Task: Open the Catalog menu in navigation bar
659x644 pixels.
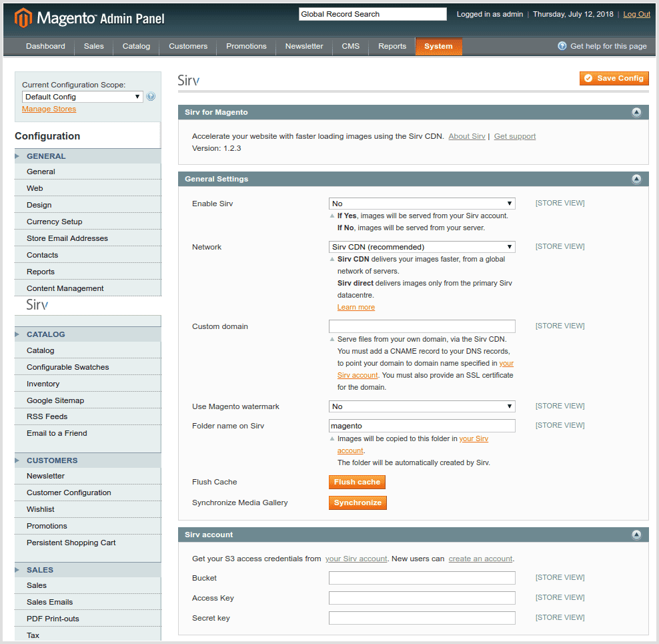Action: 136,46
